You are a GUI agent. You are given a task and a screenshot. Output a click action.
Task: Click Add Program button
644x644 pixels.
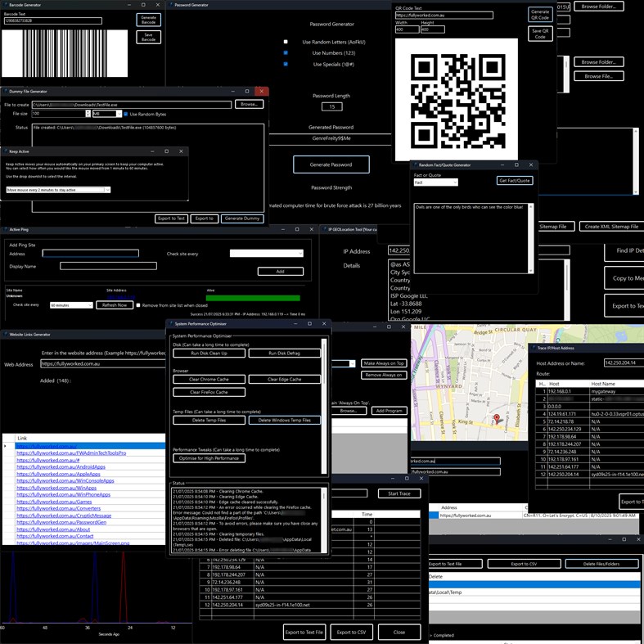click(389, 411)
